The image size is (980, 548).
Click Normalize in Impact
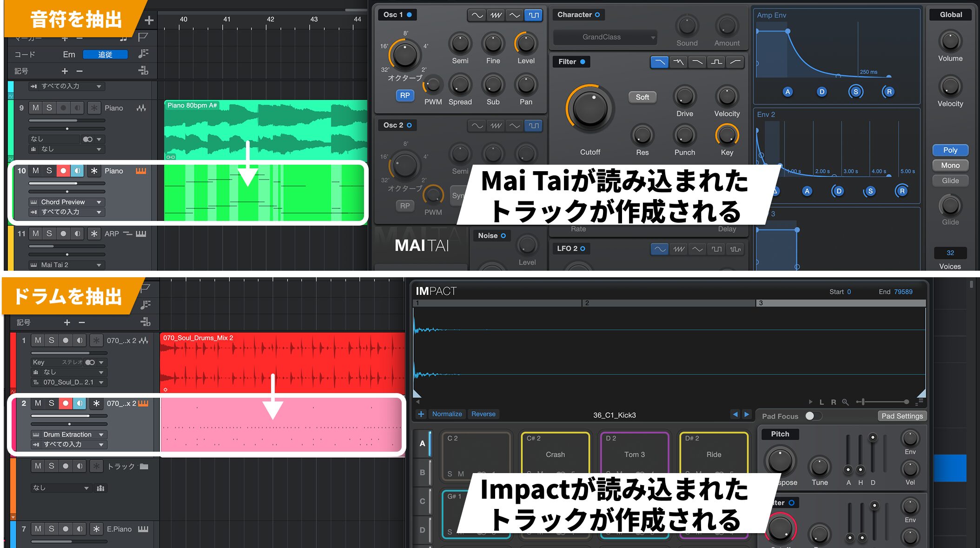(447, 414)
